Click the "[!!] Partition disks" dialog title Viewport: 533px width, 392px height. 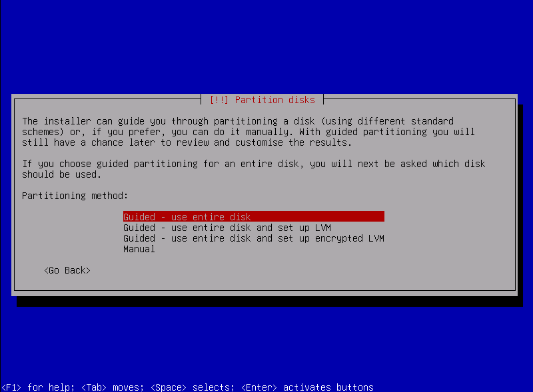pyautogui.click(x=263, y=100)
